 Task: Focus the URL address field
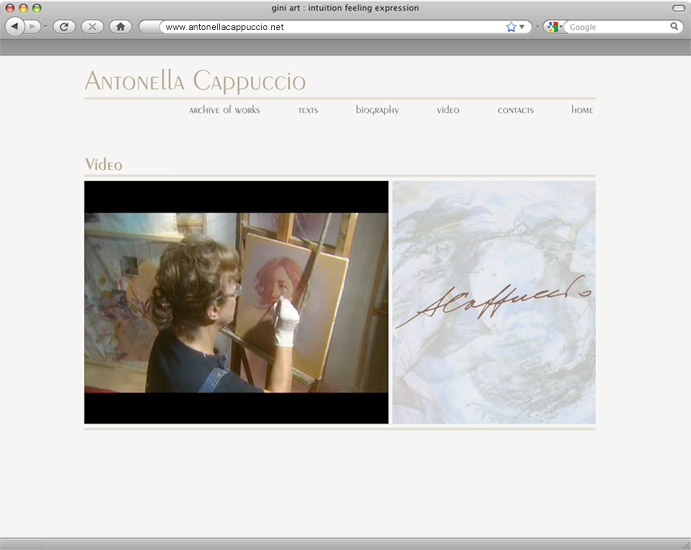tap(330, 27)
